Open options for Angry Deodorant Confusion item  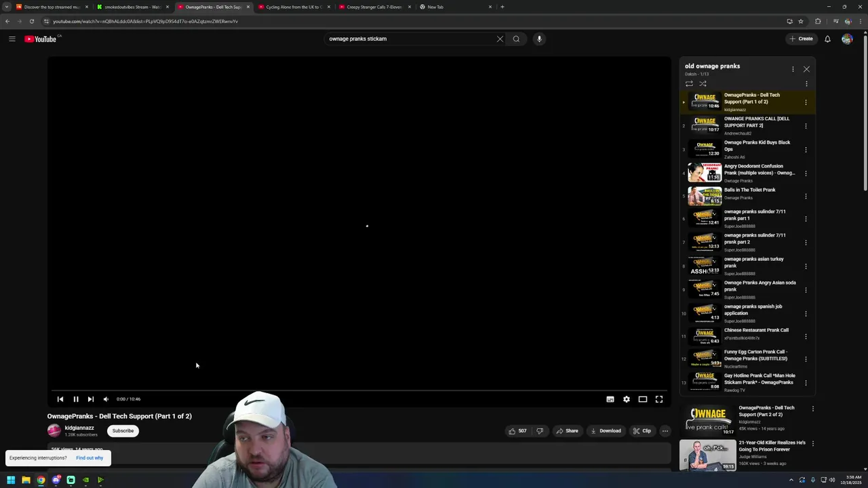click(x=806, y=174)
